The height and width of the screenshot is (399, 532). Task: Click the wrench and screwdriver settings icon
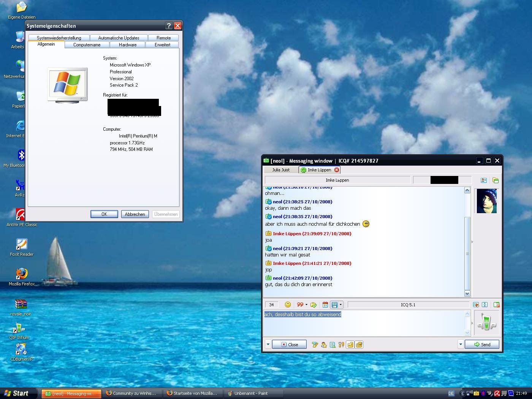point(341,345)
